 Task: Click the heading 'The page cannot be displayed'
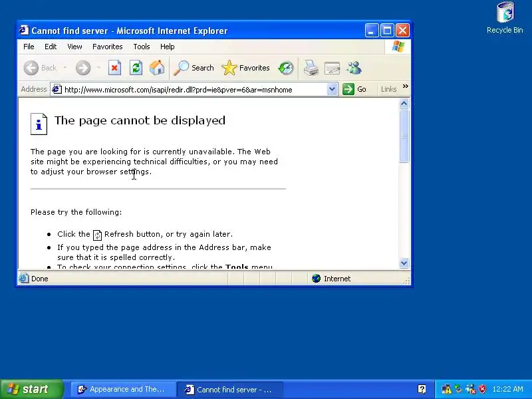140,120
